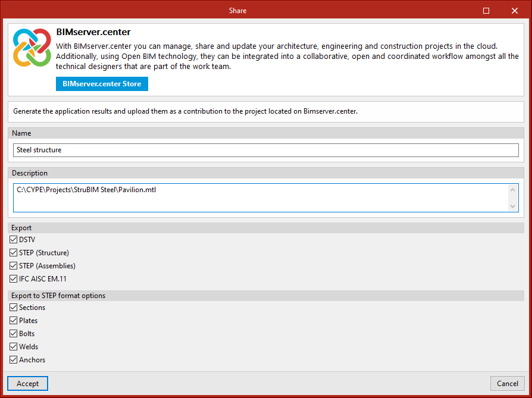Uncheck the DSTV export checkbox
532x398 pixels.
[14, 240]
